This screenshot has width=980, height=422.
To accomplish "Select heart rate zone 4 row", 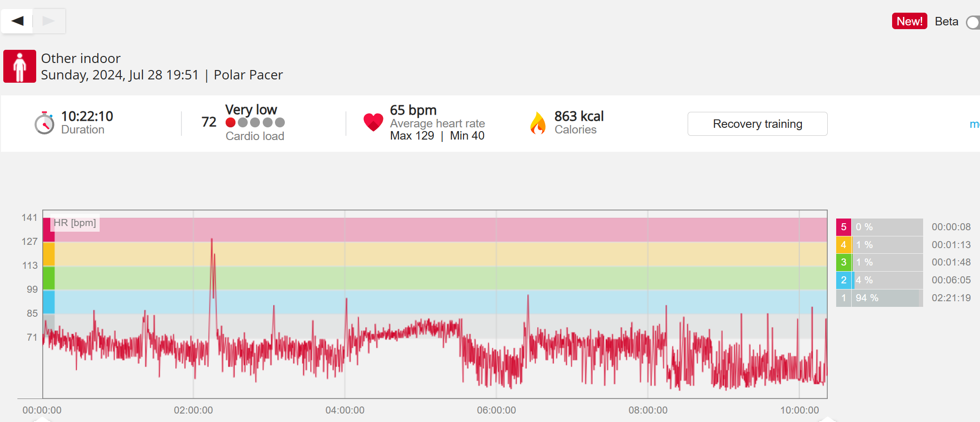I will (879, 245).
